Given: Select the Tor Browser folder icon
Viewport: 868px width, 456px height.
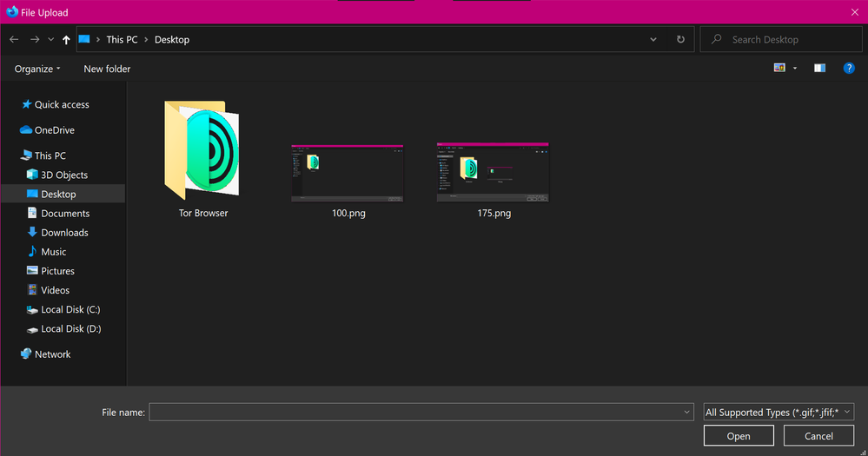Looking at the screenshot, I should click(x=202, y=149).
